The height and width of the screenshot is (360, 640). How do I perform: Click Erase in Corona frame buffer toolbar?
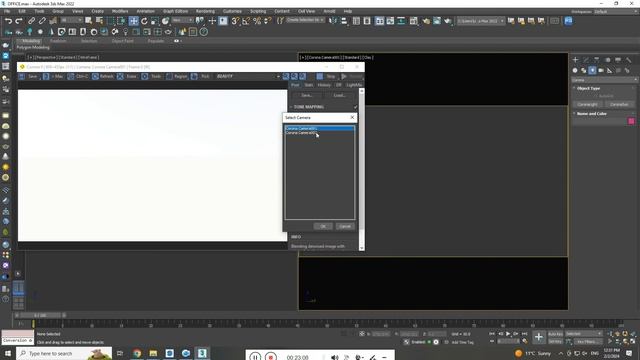click(127, 76)
